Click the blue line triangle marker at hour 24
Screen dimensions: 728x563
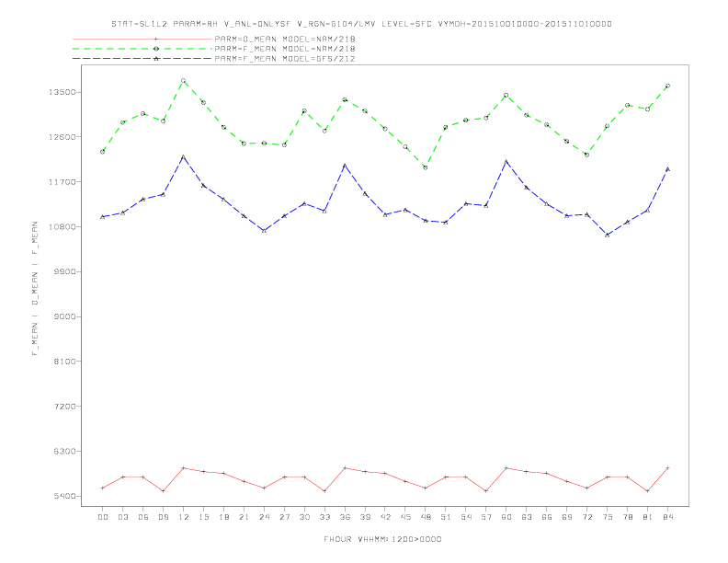264,230
